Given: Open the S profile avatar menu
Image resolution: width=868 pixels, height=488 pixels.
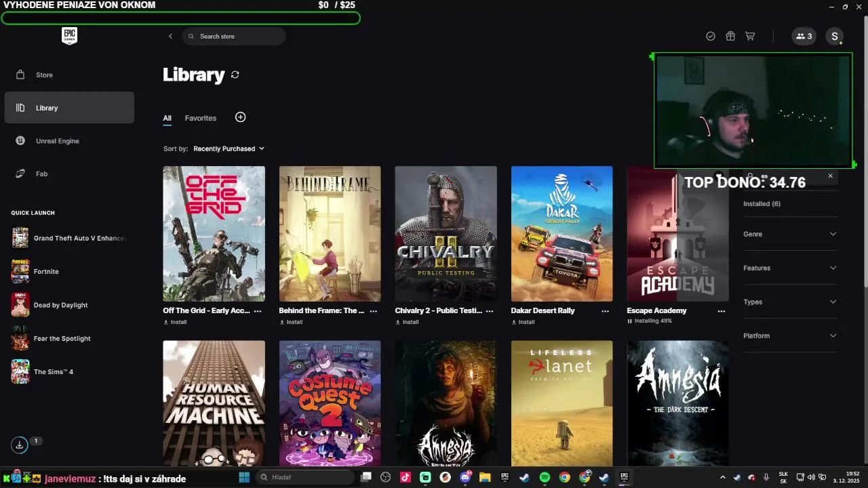Looking at the screenshot, I should coord(834,36).
